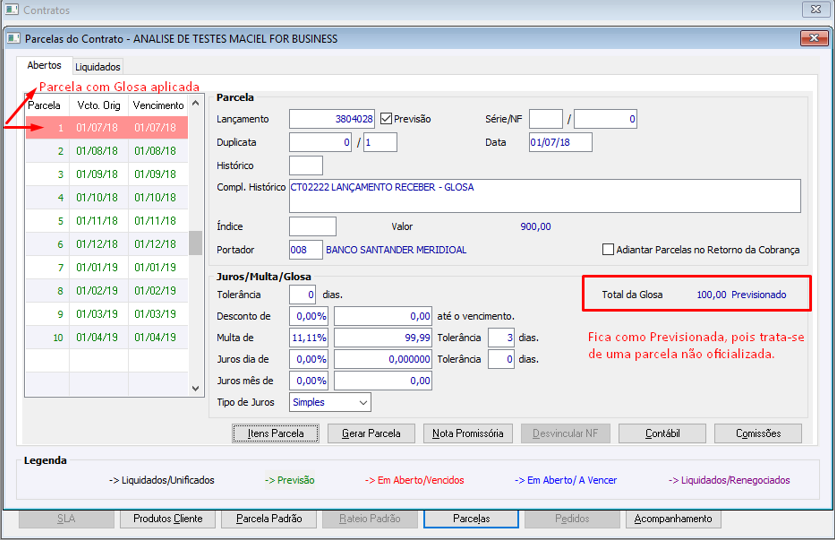Open the Comissões button
The height and width of the screenshot is (540, 835).
[758, 433]
